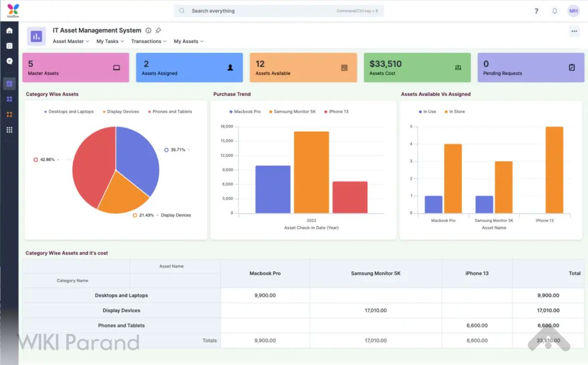This screenshot has width=588, height=365.
Task: Toggle Desktops and Laptops legend item
Action: click(x=69, y=112)
